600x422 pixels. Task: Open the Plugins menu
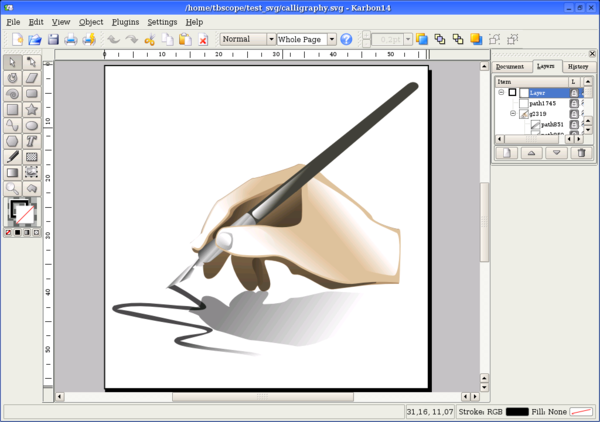pyautogui.click(x=125, y=21)
